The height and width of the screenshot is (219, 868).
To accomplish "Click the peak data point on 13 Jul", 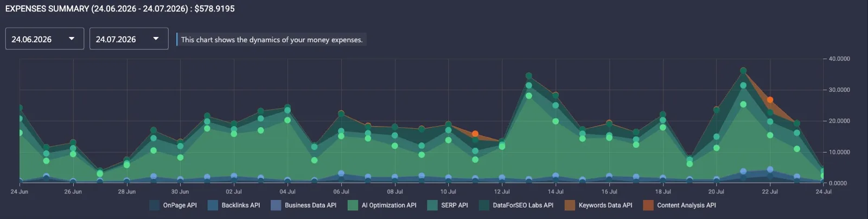I will (529, 76).
